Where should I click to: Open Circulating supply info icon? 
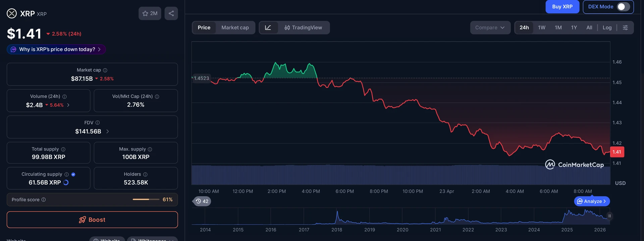[x=66, y=174]
